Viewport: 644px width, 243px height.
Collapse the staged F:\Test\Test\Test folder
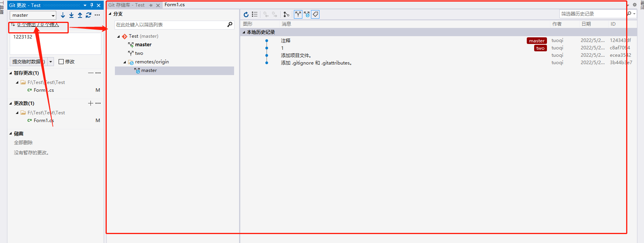[17, 82]
